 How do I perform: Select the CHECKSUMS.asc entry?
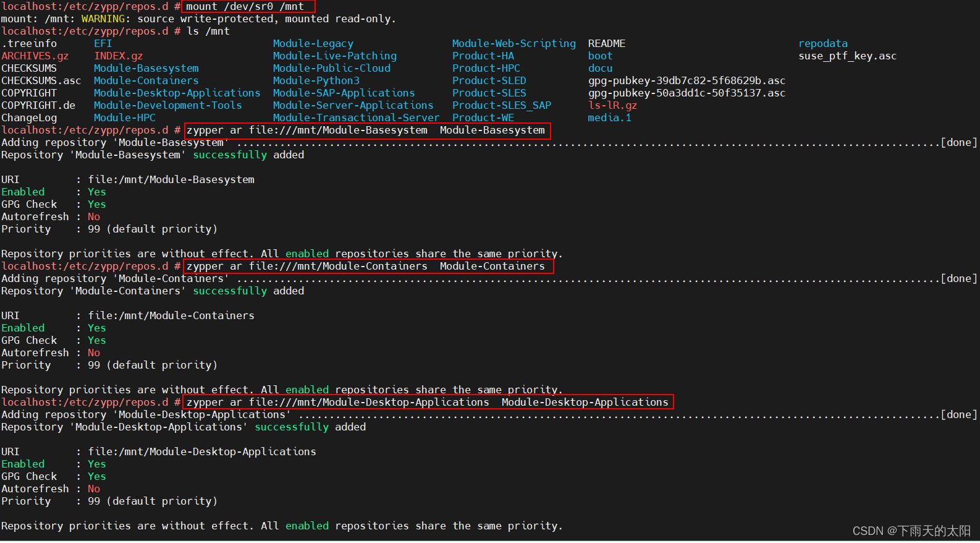tap(41, 80)
